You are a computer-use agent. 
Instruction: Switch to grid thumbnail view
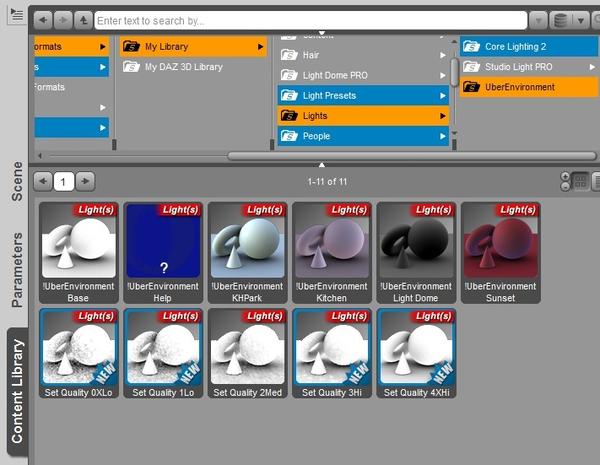(x=580, y=181)
